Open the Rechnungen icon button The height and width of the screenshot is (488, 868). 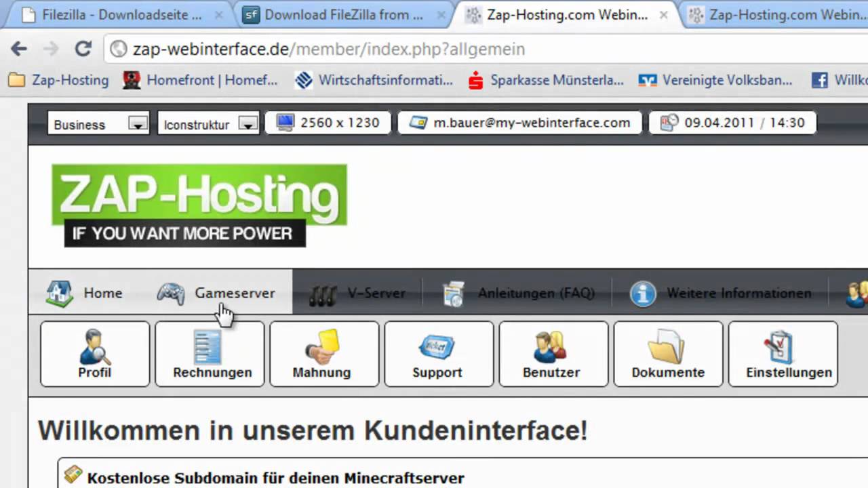coord(210,354)
